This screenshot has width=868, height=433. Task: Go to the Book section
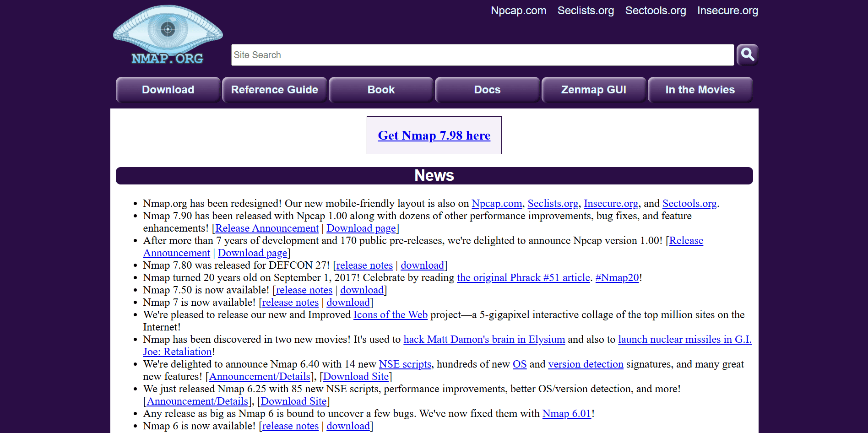380,90
